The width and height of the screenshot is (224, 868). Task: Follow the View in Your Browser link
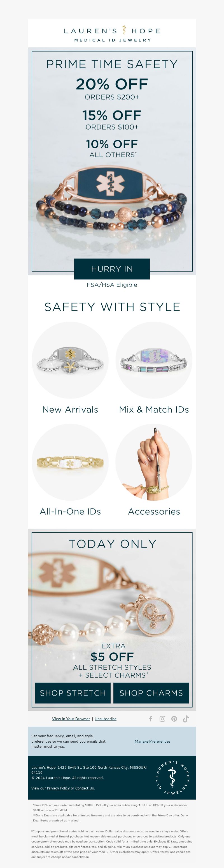(71, 719)
